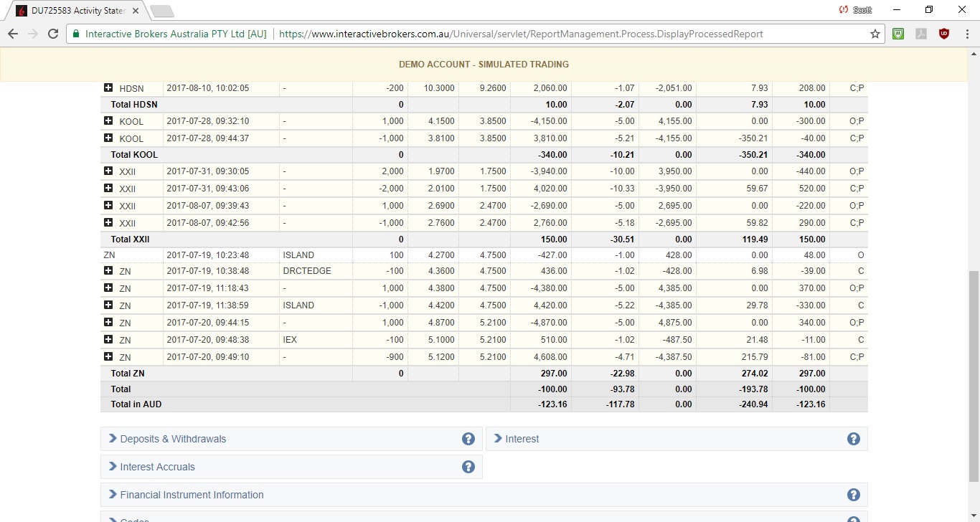Click help icon for Financial Instrument Information
980x522 pixels.
coord(853,495)
